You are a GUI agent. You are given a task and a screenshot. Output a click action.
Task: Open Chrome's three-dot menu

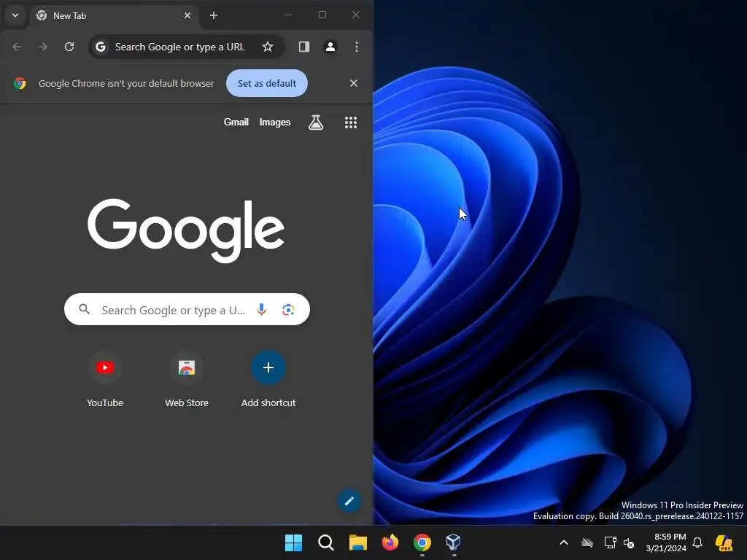(x=356, y=47)
